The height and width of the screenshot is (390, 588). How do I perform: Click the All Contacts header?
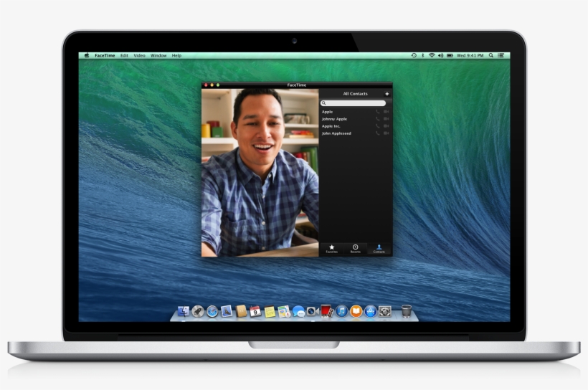(x=355, y=94)
